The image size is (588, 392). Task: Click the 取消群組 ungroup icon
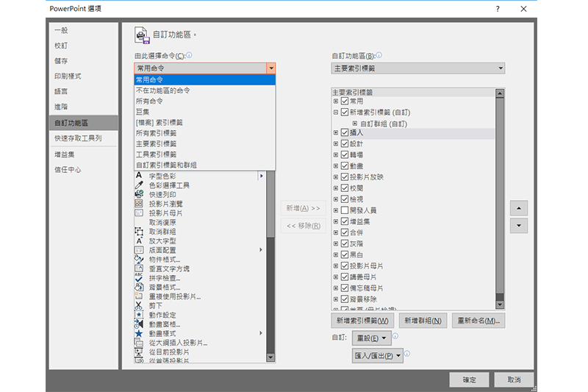coord(139,232)
